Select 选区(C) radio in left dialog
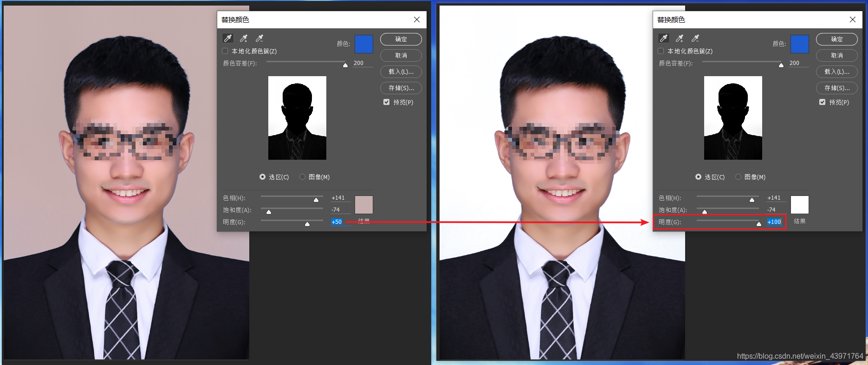The image size is (868, 365). click(x=263, y=177)
